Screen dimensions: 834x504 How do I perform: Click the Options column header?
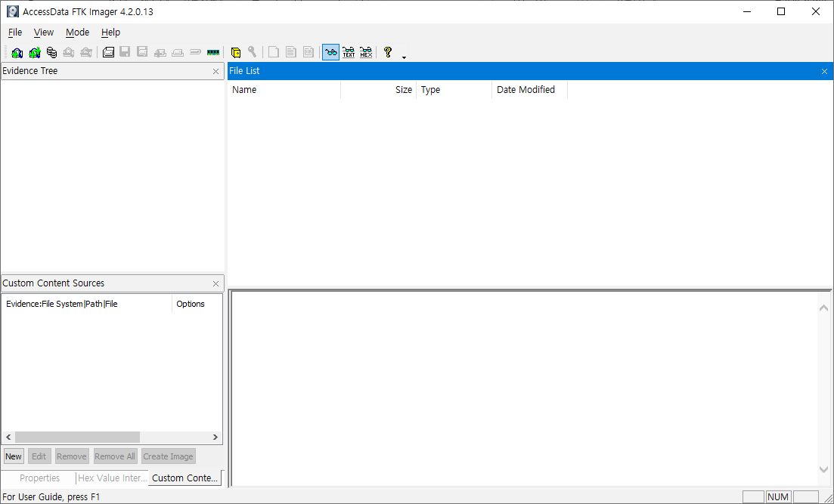point(197,304)
